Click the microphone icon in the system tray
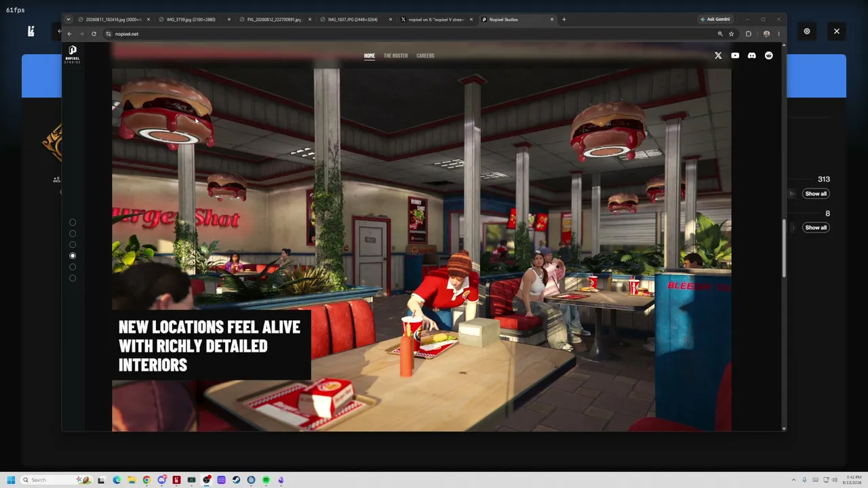Viewport: 868px width, 488px height. [804, 480]
